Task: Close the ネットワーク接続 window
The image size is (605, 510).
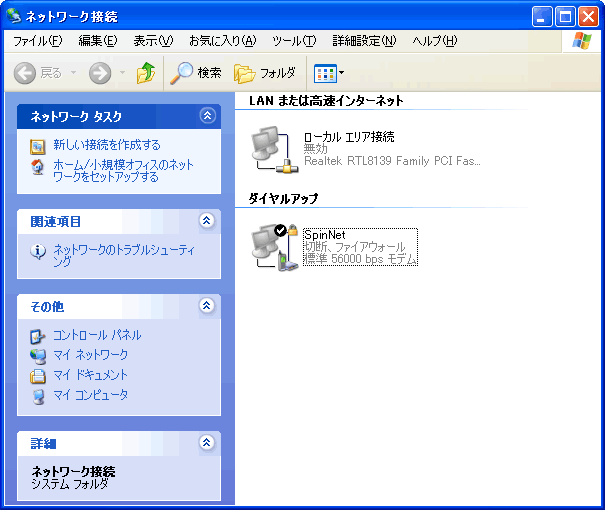Action: click(x=588, y=17)
